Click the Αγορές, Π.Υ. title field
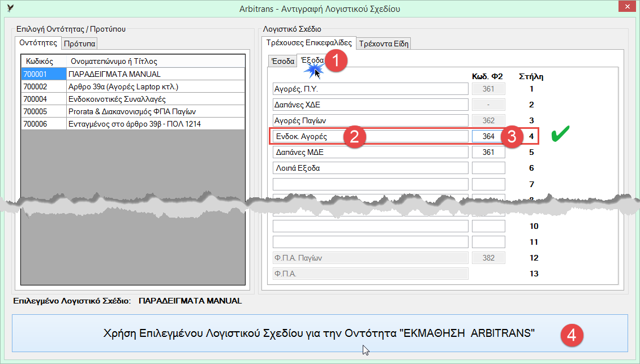 pos(370,89)
